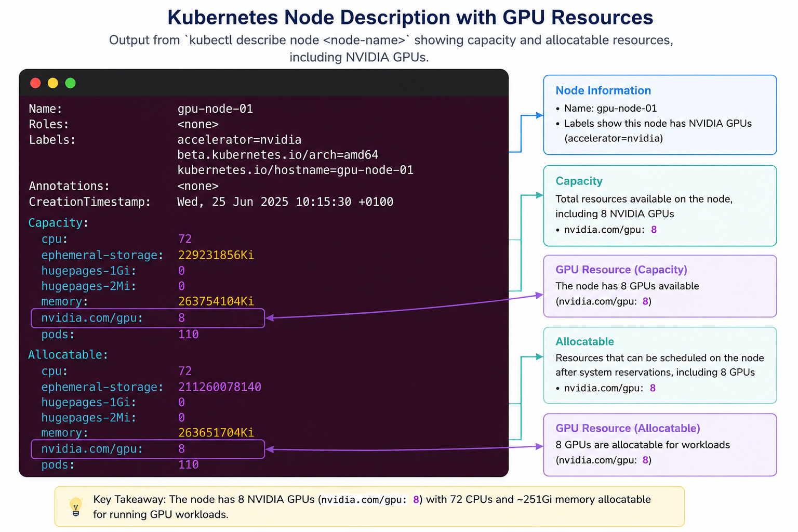
Task: Click the green maximize dot on terminal
Action: (71, 83)
